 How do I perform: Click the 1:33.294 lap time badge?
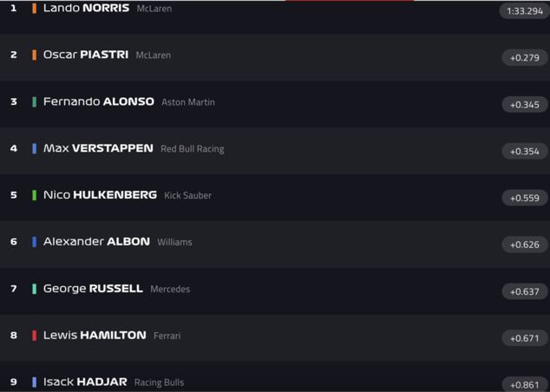[524, 11]
